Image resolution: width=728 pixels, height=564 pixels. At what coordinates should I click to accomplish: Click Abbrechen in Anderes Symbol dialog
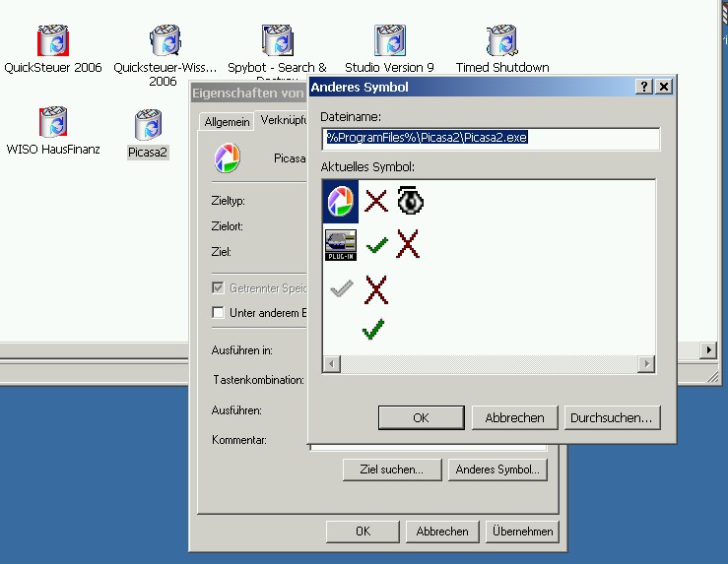coord(514,418)
